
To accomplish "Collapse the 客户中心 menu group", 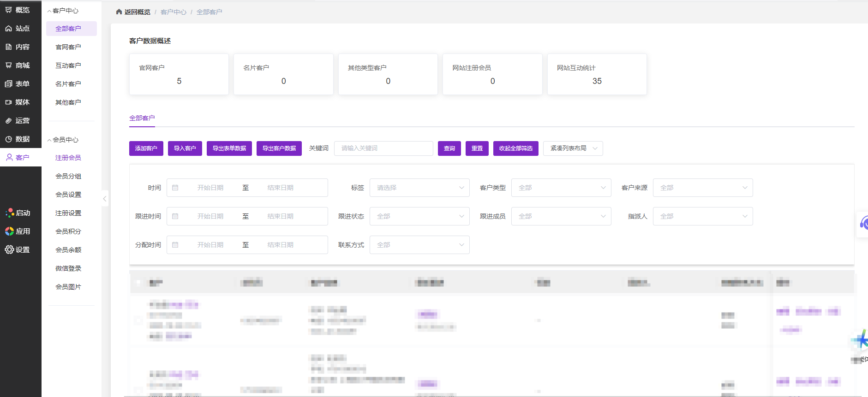I will point(49,11).
